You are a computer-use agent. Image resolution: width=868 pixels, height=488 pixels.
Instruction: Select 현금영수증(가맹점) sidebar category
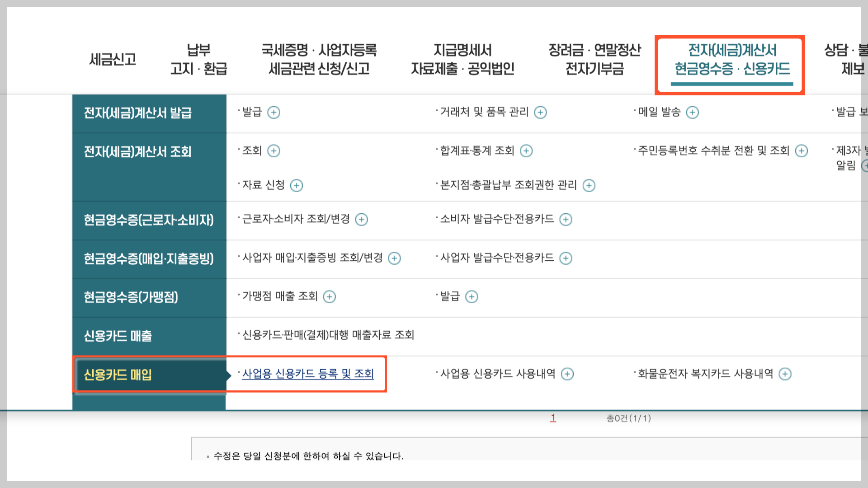pyautogui.click(x=131, y=297)
